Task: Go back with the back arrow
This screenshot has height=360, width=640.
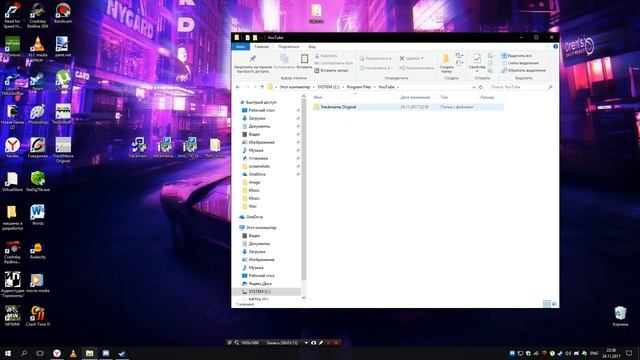Action: 238,87
